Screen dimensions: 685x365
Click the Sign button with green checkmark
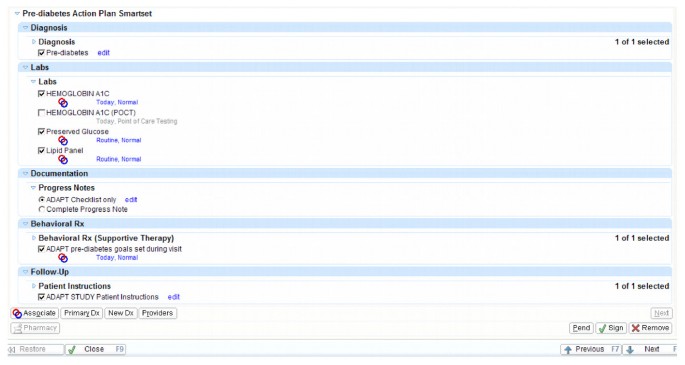click(611, 328)
